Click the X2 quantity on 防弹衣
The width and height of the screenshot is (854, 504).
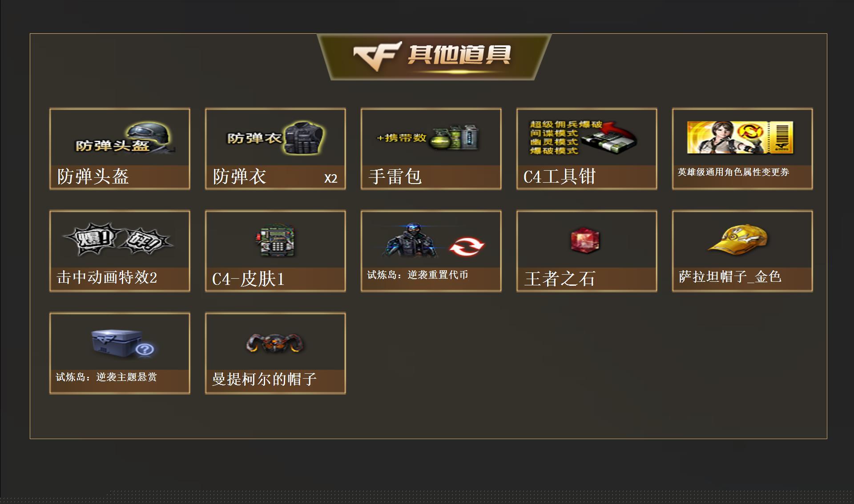(x=330, y=179)
